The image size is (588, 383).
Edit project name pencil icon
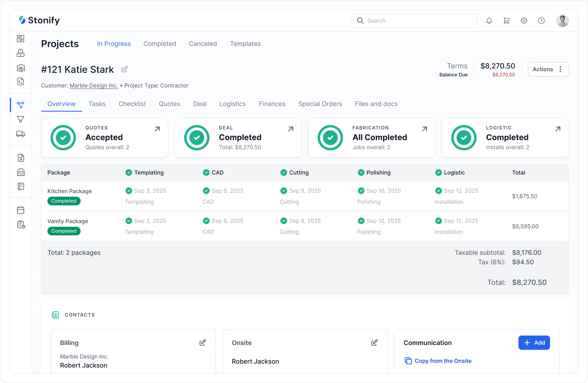point(125,69)
